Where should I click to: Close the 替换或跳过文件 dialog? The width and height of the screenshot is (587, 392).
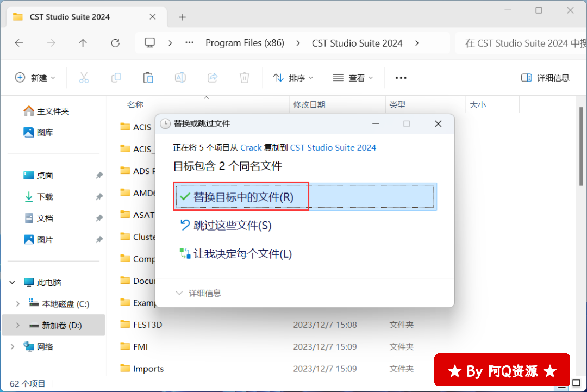pos(438,123)
